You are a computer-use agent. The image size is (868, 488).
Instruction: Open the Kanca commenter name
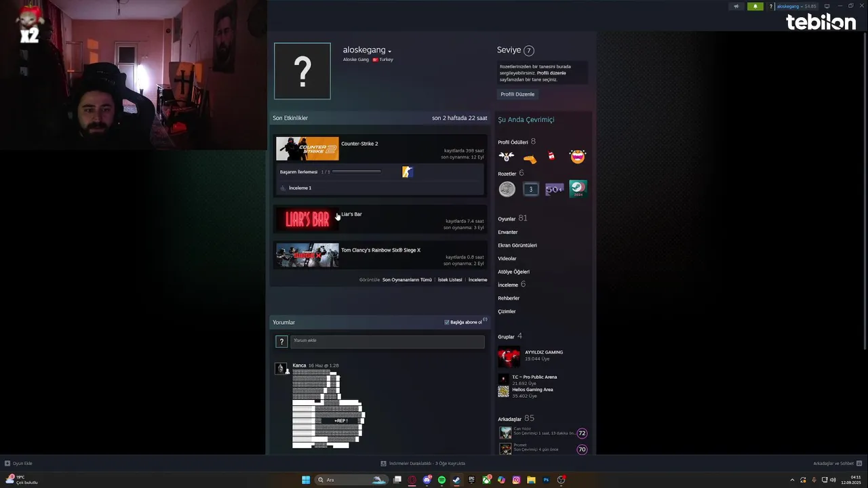click(299, 365)
